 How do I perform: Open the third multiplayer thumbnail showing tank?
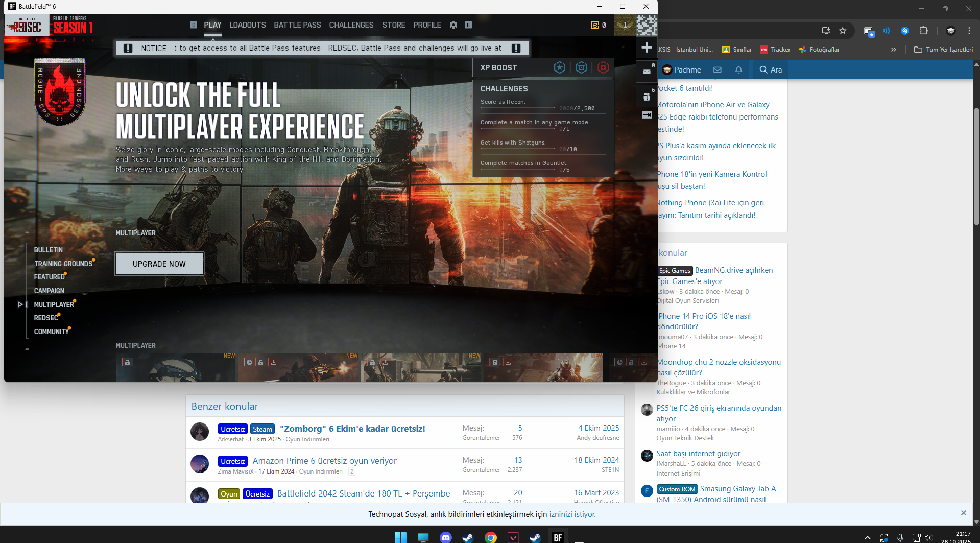tap(421, 367)
